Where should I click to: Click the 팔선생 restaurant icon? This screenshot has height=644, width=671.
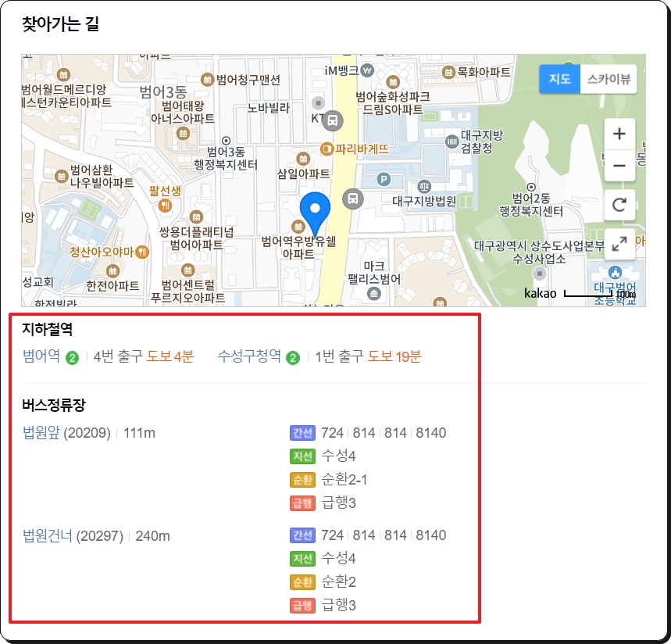click(x=165, y=206)
